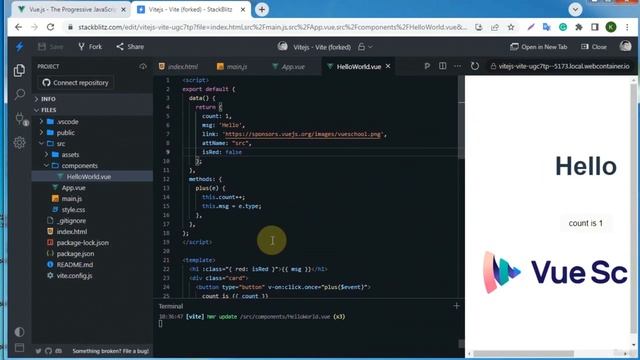Click Open in New Tab
This screenshot has height=360, width=640.
point(538,47)
